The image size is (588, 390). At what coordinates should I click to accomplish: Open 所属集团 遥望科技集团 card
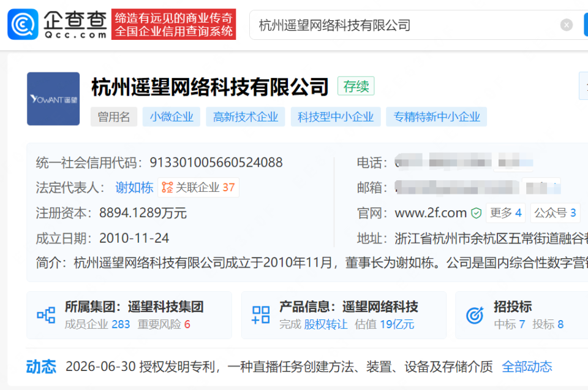tap(129, 315)
